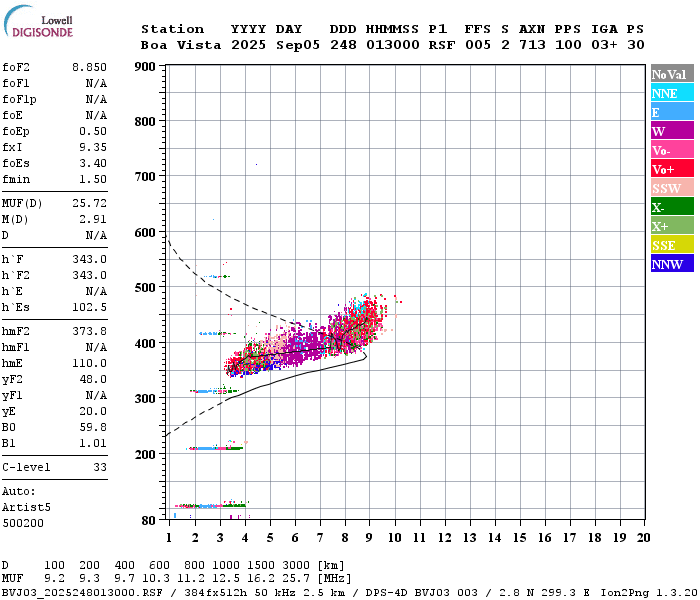
Task: Click the 900 km height axis label
Action: [x=145, y=67]
